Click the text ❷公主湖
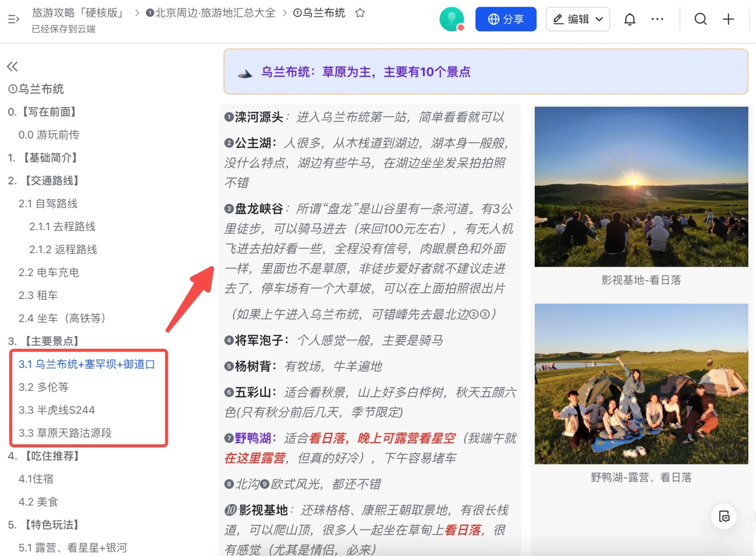This screenshot has width=756, height=556. point(251,143)
